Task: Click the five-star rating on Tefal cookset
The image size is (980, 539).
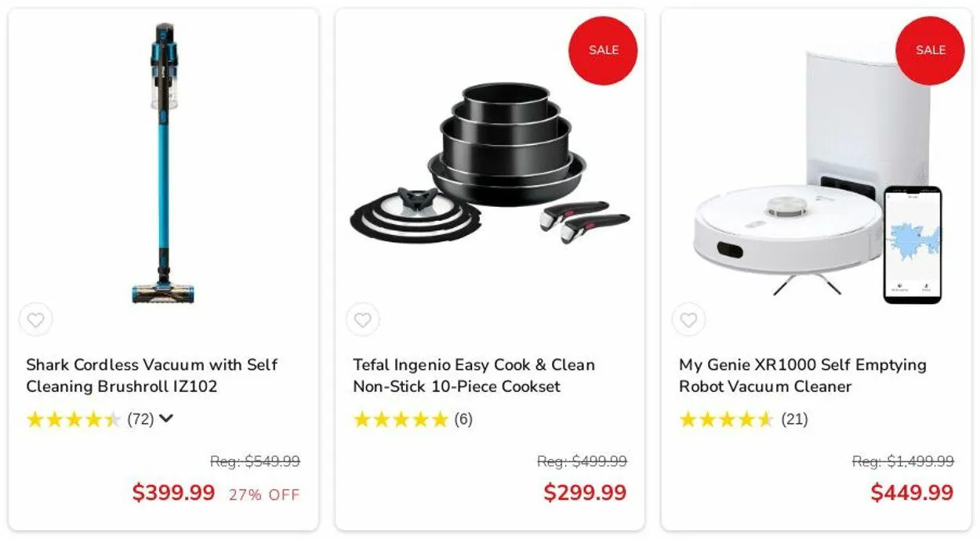Action: coord(401,419)
